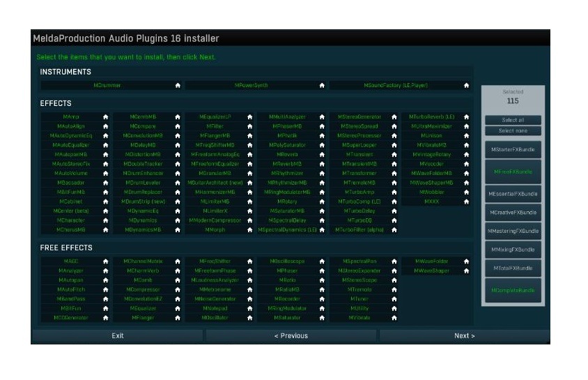Screen dimensions: 588x380
Task: Open the home icon for MWaveShaper
Action: click(x=466, y=271)
